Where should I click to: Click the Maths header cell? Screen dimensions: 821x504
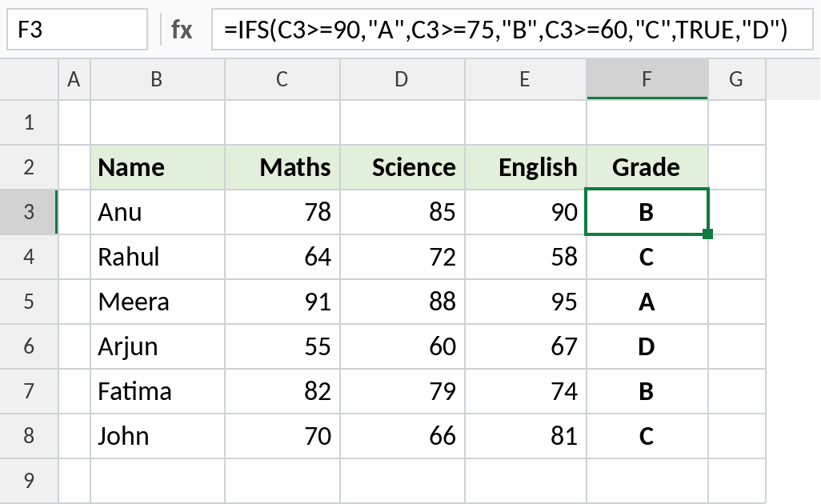click(282, 167)
